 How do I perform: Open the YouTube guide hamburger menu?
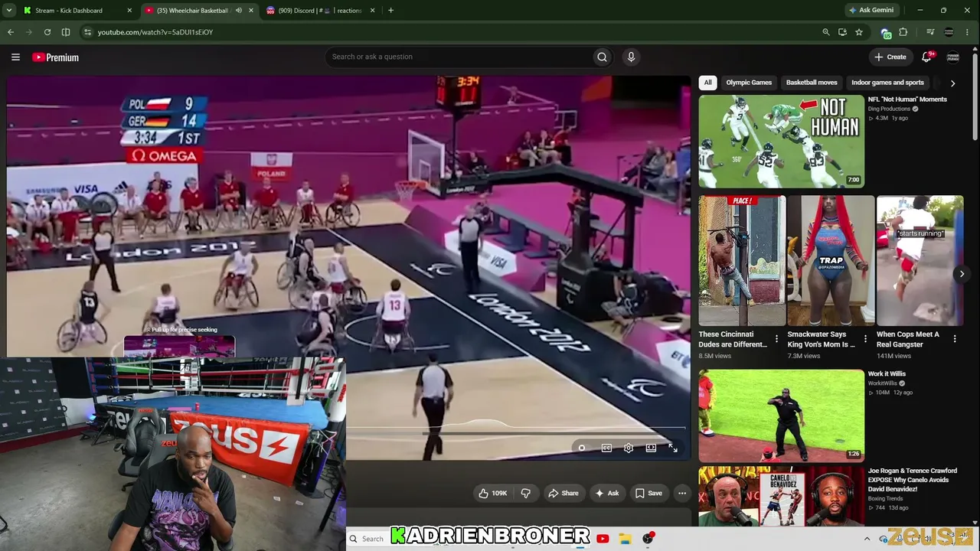15,57
